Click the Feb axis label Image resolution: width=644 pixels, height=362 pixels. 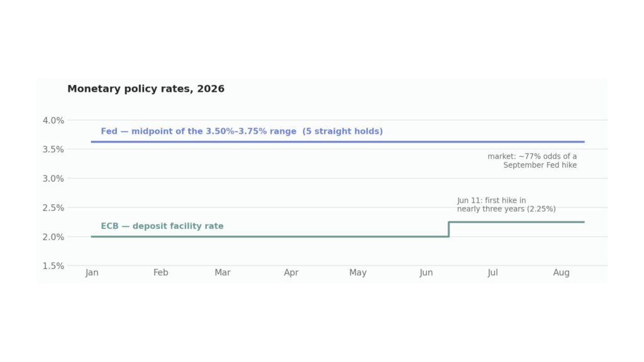tap(160, 273)
